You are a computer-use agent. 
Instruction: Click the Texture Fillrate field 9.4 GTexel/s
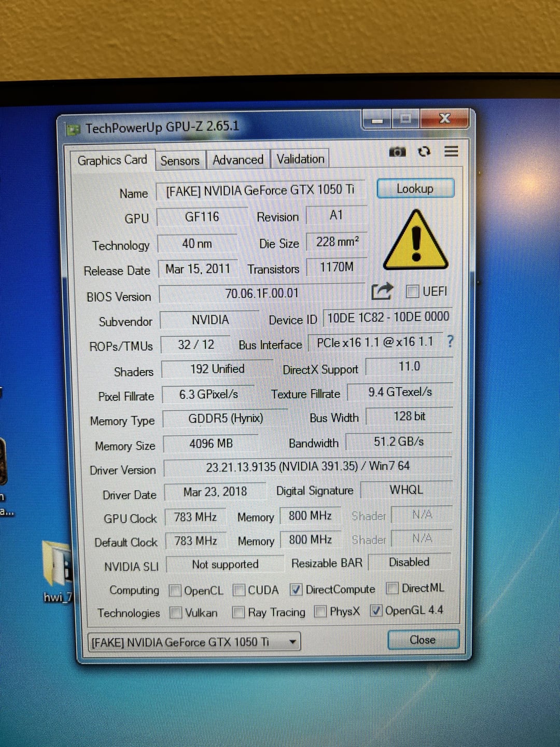[400, 392]
